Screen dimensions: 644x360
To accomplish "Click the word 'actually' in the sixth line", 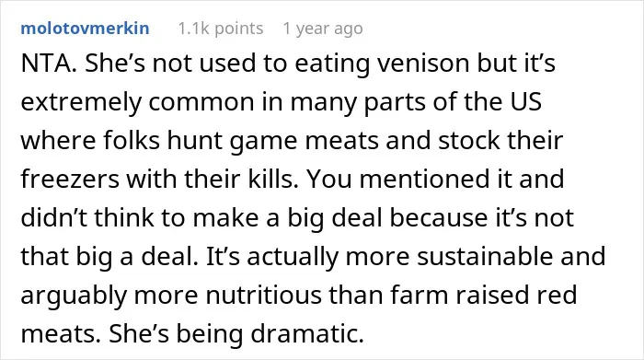I will 292,257.
